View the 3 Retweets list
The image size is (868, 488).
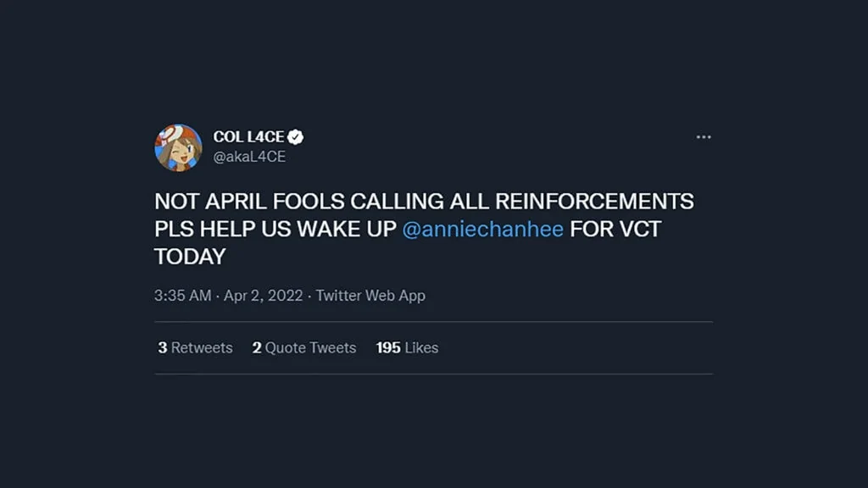[x=195, y=347]
